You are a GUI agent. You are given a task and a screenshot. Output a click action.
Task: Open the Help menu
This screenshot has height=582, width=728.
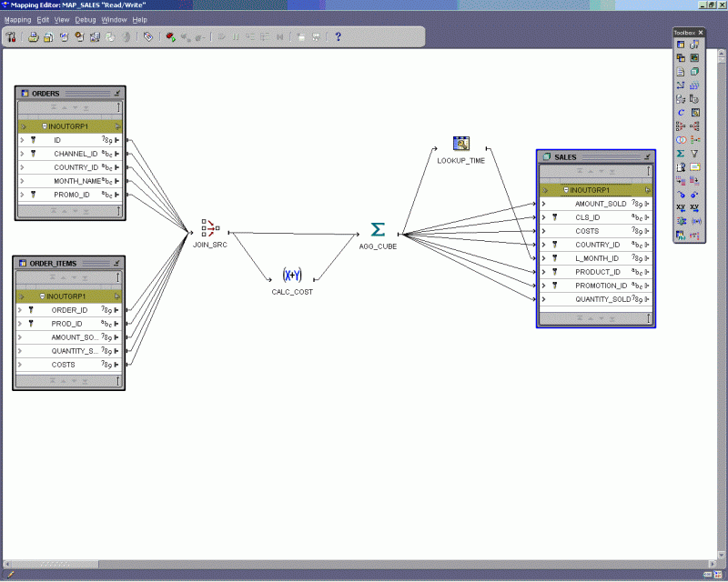140,20
